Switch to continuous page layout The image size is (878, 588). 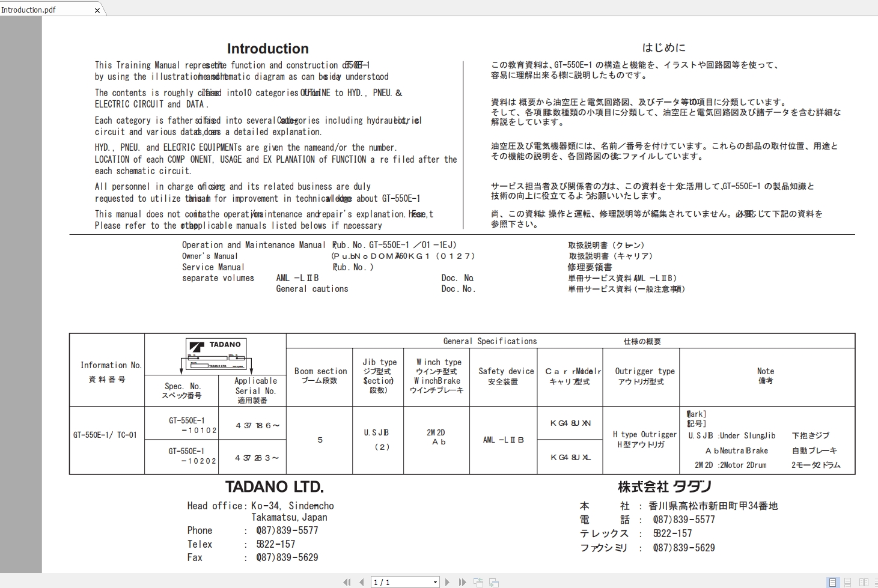tap(847, 582)
